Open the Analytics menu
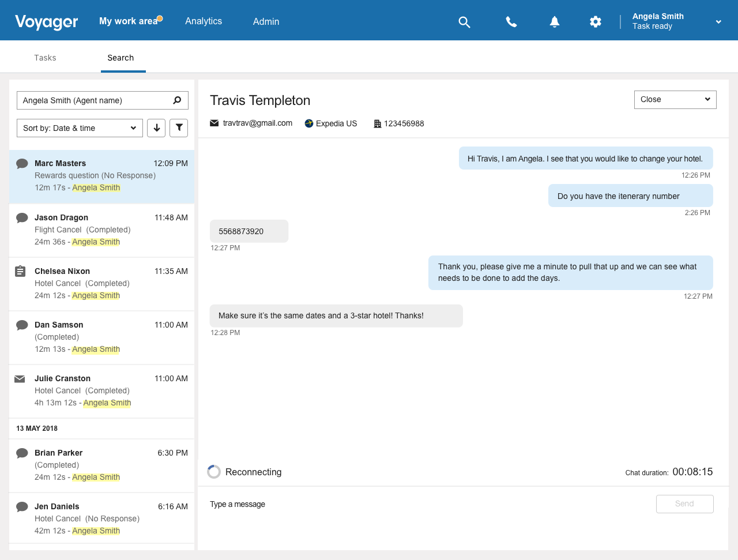Screen dimensions: 738x560 (x=204, y=21)
